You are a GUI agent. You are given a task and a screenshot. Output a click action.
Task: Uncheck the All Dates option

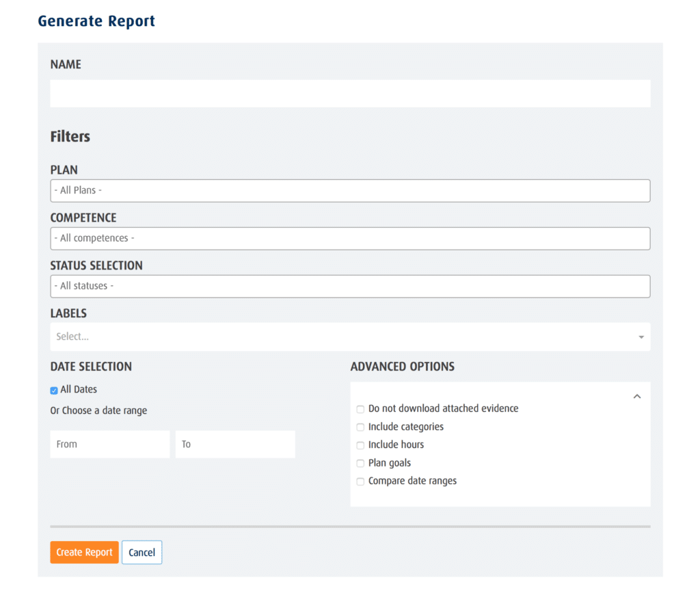coord(53,390)
